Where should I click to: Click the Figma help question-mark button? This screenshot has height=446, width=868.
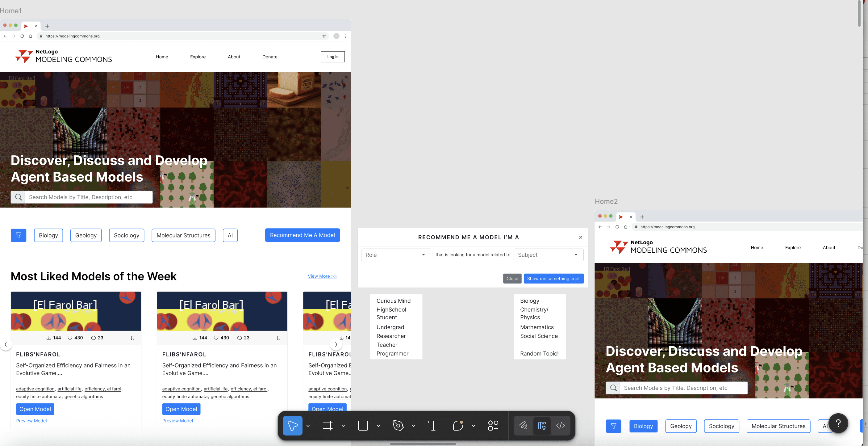838,423
